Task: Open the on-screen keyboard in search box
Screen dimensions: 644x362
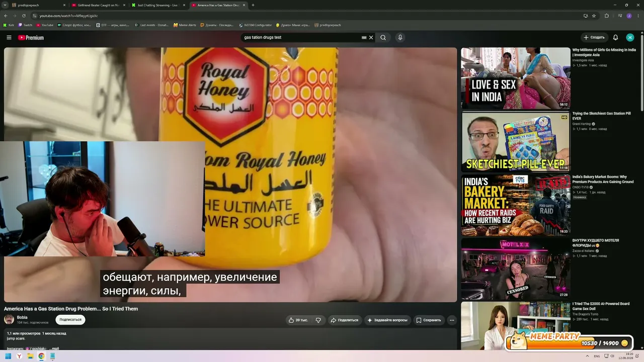Action: point(364,38)
